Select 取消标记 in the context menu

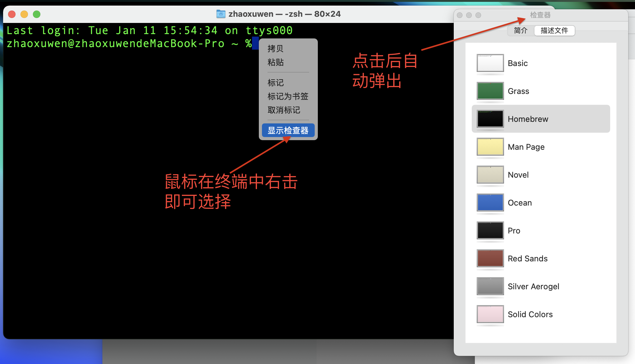[283, 110]
